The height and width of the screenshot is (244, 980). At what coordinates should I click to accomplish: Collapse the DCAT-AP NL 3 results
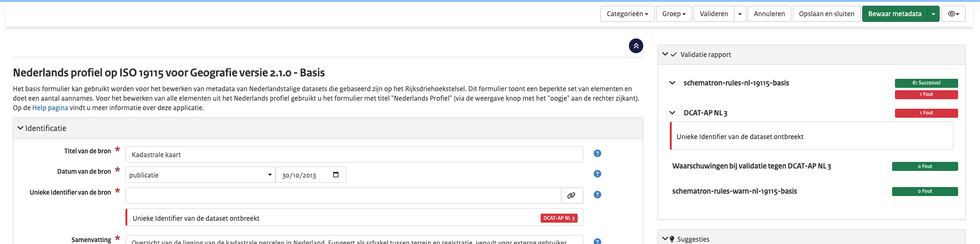(x=672, y=113)
